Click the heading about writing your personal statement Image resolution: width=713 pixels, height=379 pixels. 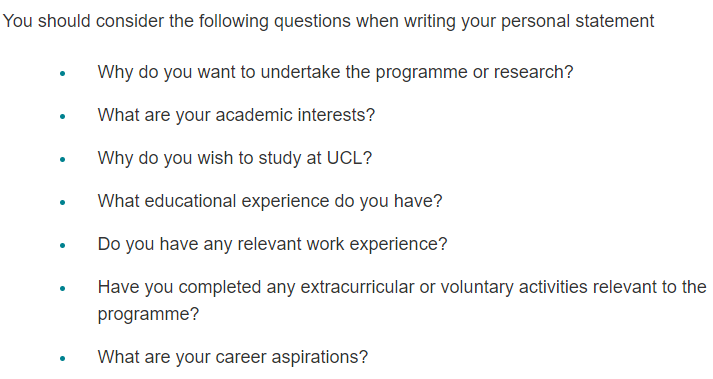click(328, 21)
